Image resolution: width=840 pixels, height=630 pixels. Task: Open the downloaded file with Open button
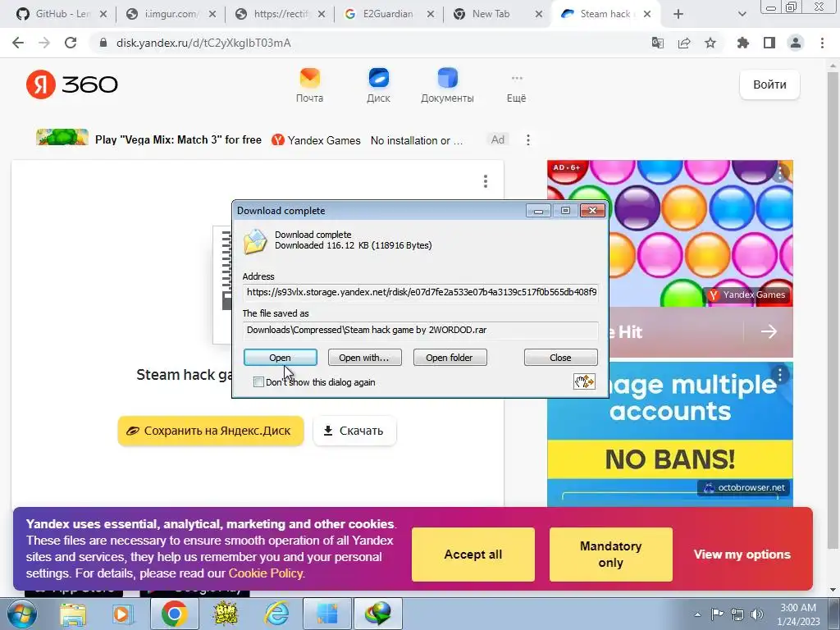click(x=281, y=358)
